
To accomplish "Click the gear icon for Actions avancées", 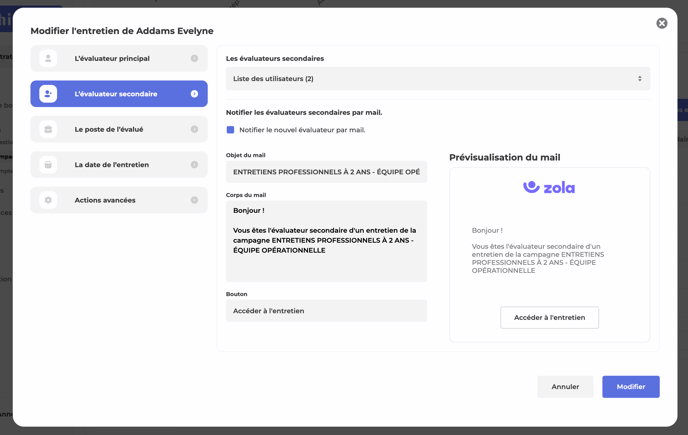I will (x=48, y=200).
